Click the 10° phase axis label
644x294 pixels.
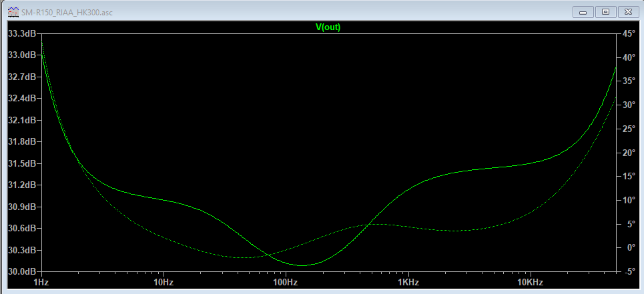pyautogui.click(x=629, y=201)
